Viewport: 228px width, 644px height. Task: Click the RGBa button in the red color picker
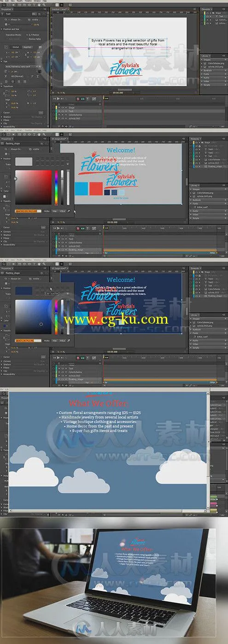coord(46,212)
